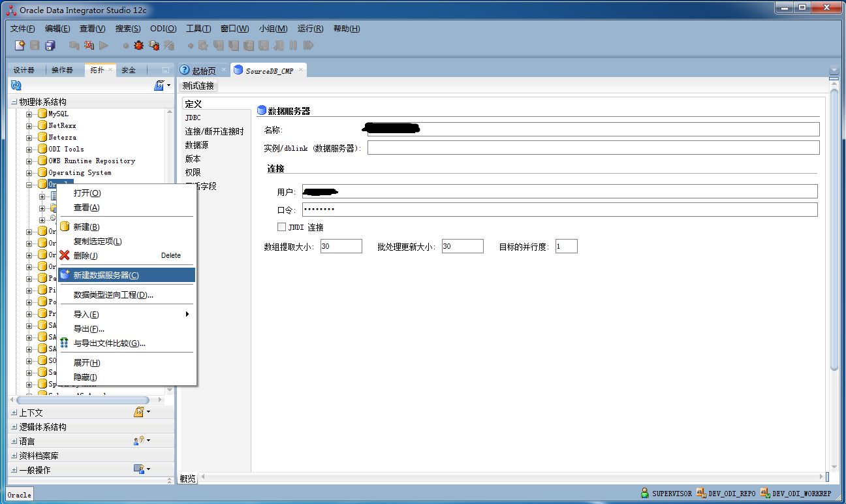Click the 批处理更新大小 input field

462,246
